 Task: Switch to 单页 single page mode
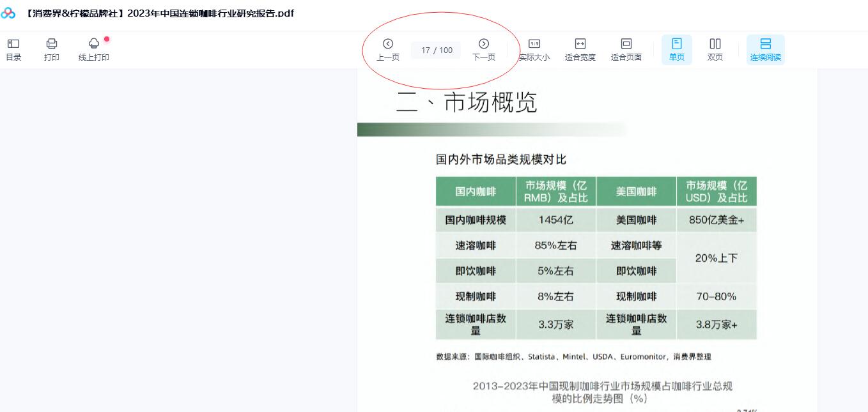(x=676, y=49)
